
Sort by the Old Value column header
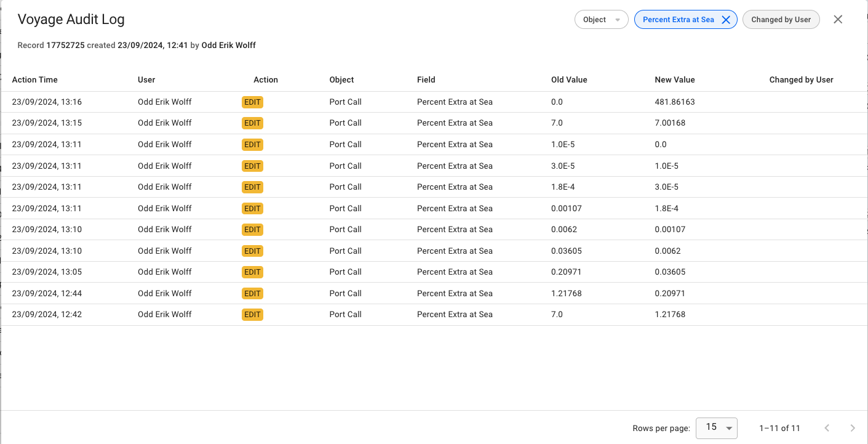coord(569,79)
